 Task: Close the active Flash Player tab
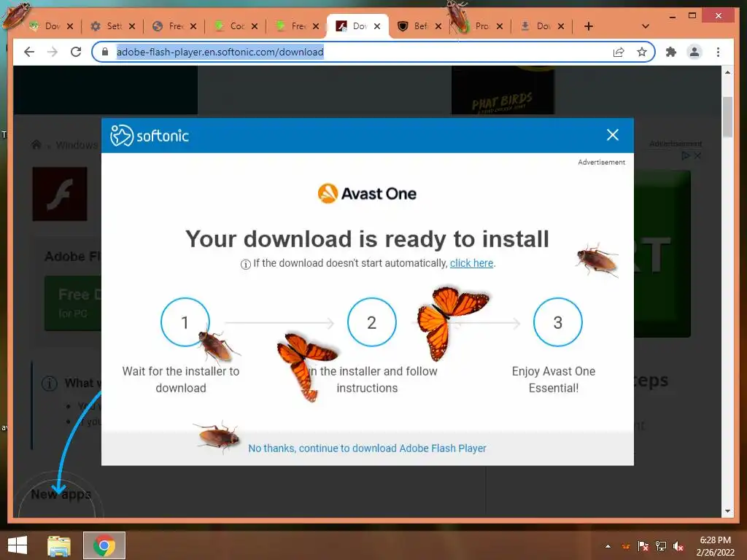pos(377,26)
